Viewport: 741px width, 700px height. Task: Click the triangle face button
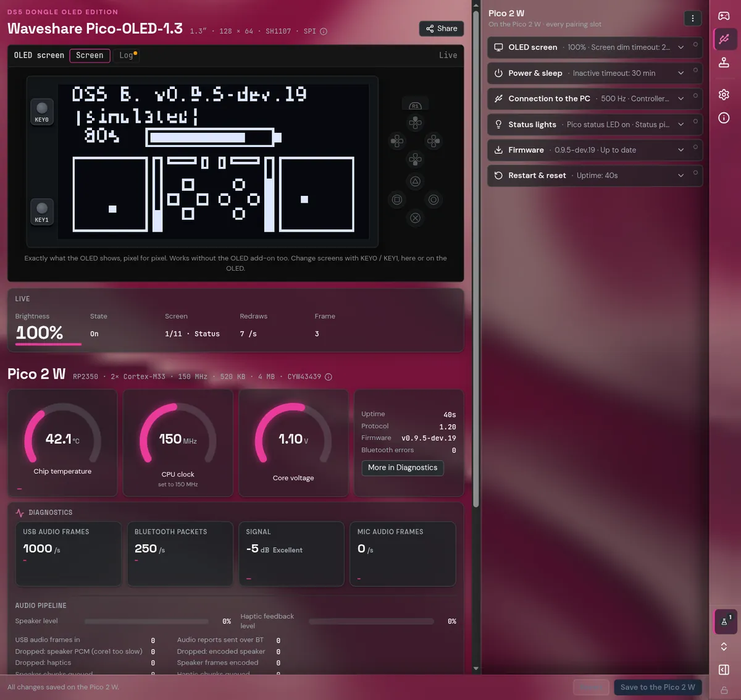click(x=416, y=181)
